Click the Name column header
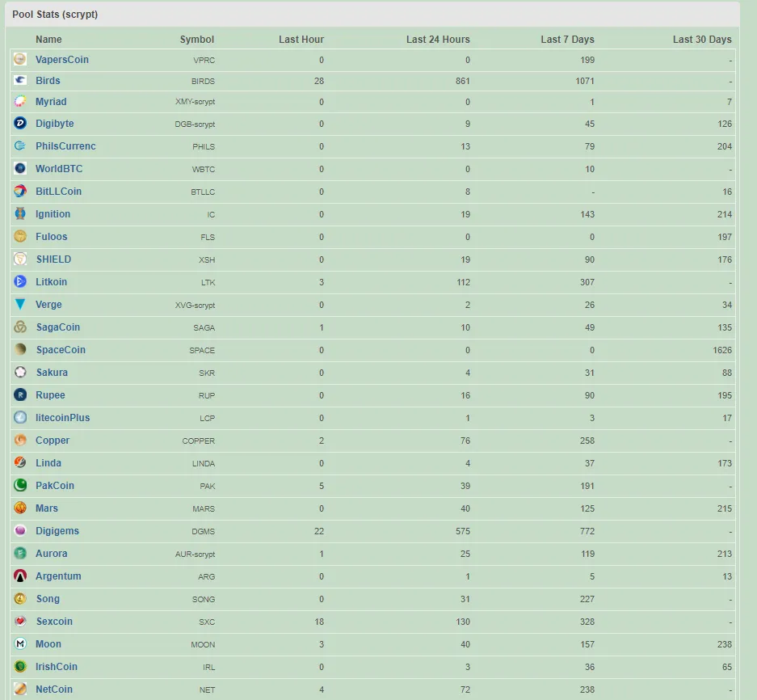The width and height of the screenshot is (757, 700). coord(48,39)
